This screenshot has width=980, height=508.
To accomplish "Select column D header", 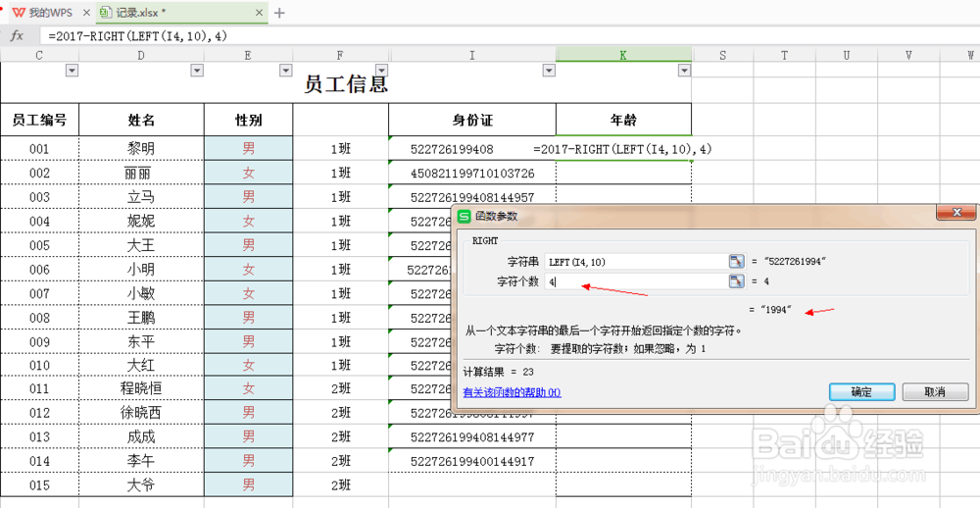I will (141, 55).
